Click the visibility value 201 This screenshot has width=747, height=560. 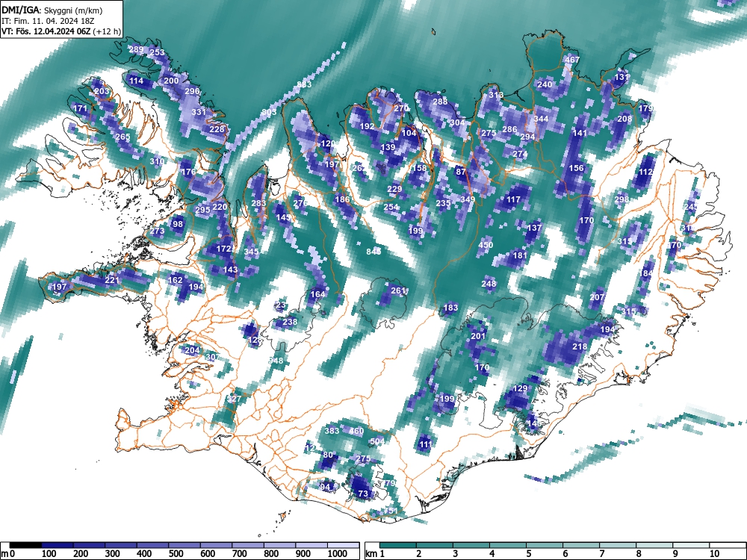(x=478, y=336)
